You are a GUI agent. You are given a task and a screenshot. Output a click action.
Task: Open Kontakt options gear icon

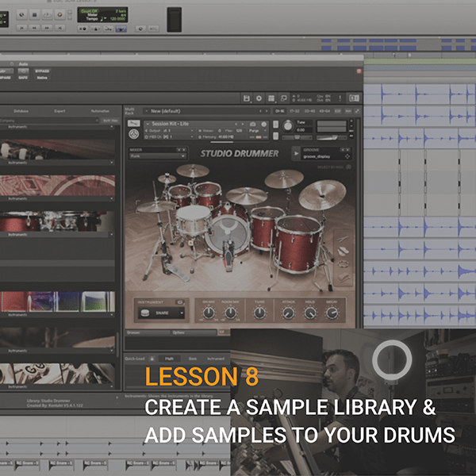pos(259,98)
